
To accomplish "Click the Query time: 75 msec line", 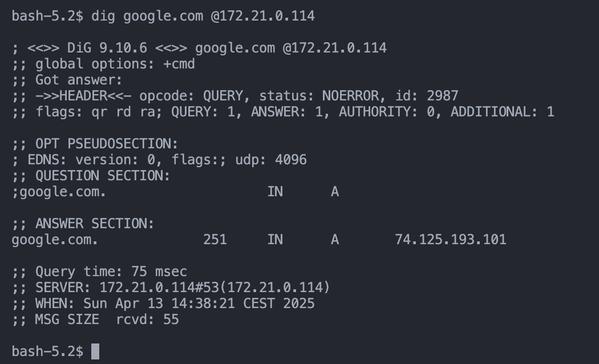I will 99,272.
